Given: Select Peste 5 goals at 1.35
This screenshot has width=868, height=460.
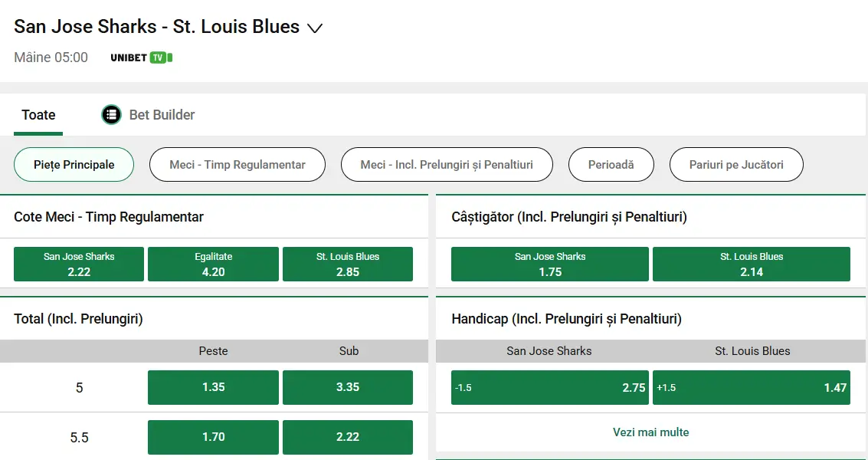Looking at the screenshot, I should [213, 387].
